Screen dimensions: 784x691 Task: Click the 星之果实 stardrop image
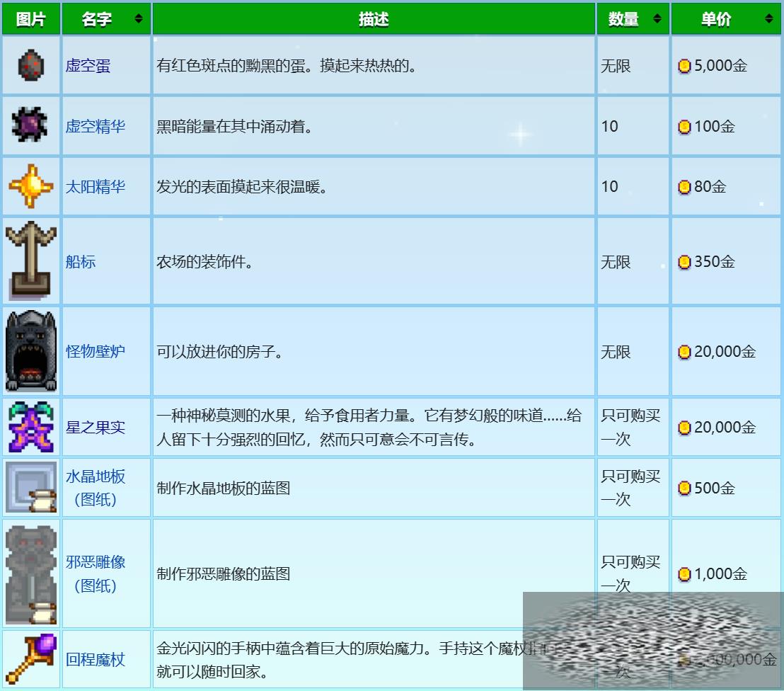point(31,427)
